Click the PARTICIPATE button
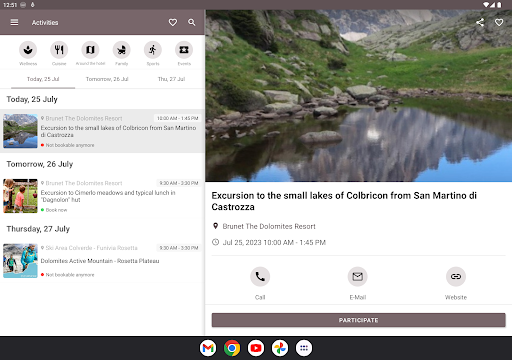The width and height of the screenshot is (512, 360). [x=358, y=320]
